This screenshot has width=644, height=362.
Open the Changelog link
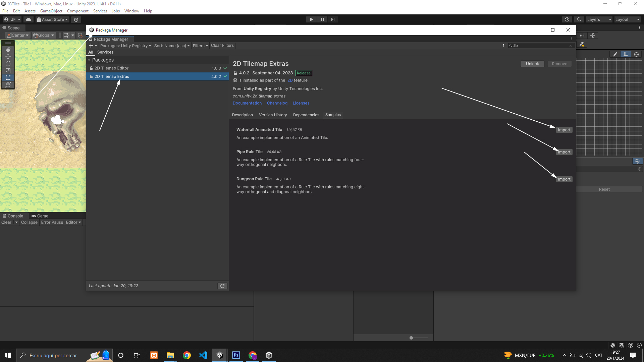(x=277, y=103)
